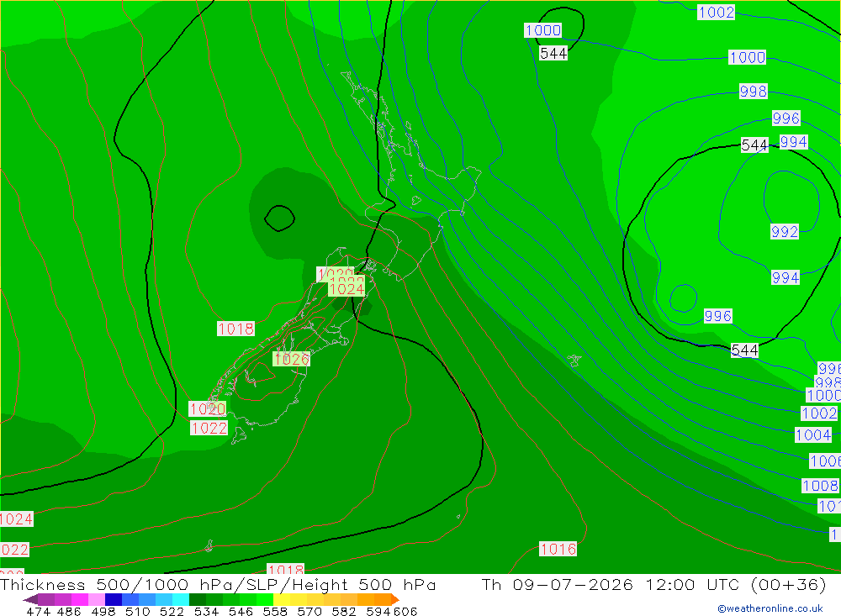Screen dimensions: 841x616
Task: Click the legend value 534
Action: pyautogui.click(x=207, y=611)
